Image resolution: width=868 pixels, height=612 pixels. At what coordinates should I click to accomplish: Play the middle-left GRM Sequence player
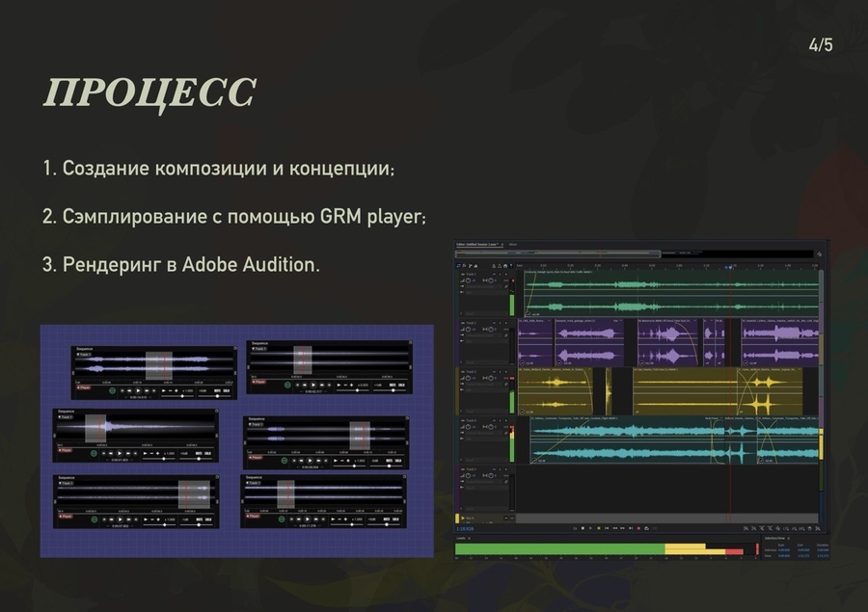120,453
